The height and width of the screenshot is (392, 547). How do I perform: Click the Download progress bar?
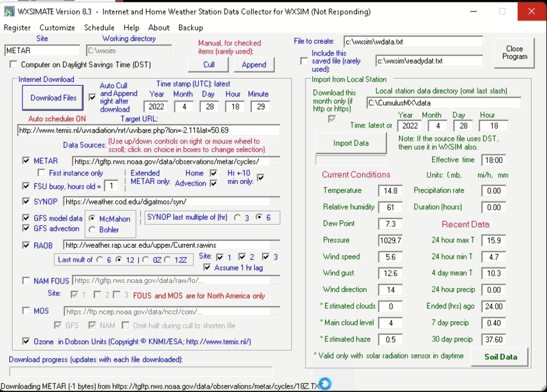(141, 372)
